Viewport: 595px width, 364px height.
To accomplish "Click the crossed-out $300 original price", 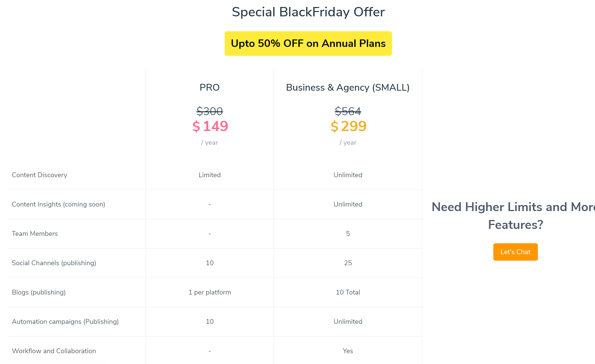I will pyautogui.click(x=209, y=111).
